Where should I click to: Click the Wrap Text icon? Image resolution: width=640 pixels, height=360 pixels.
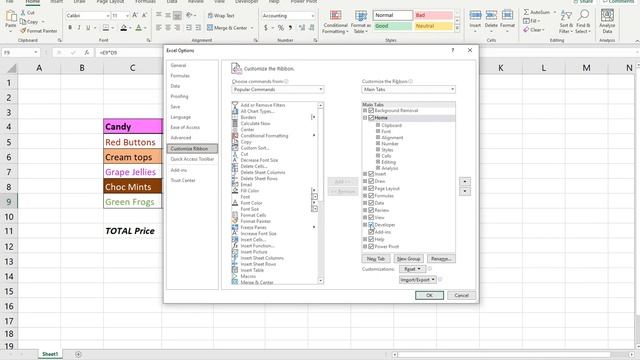210,16
